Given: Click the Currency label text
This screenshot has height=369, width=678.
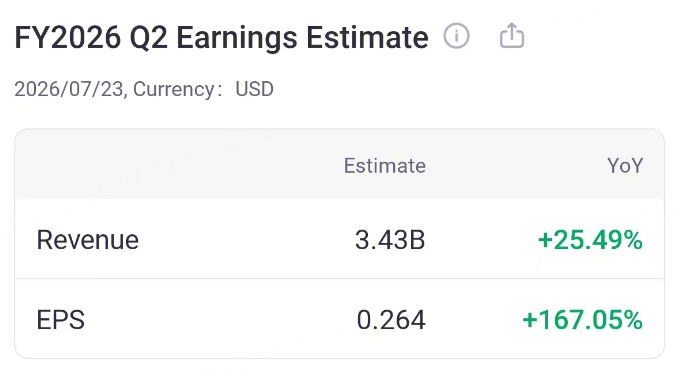Looking at the screenshot, I should (173, 89).
